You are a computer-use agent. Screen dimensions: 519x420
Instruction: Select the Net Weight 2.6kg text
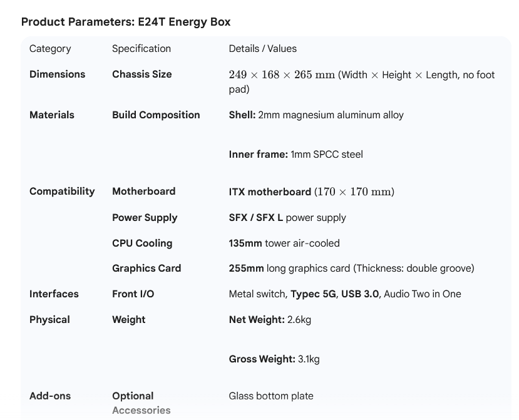point(270,320)
